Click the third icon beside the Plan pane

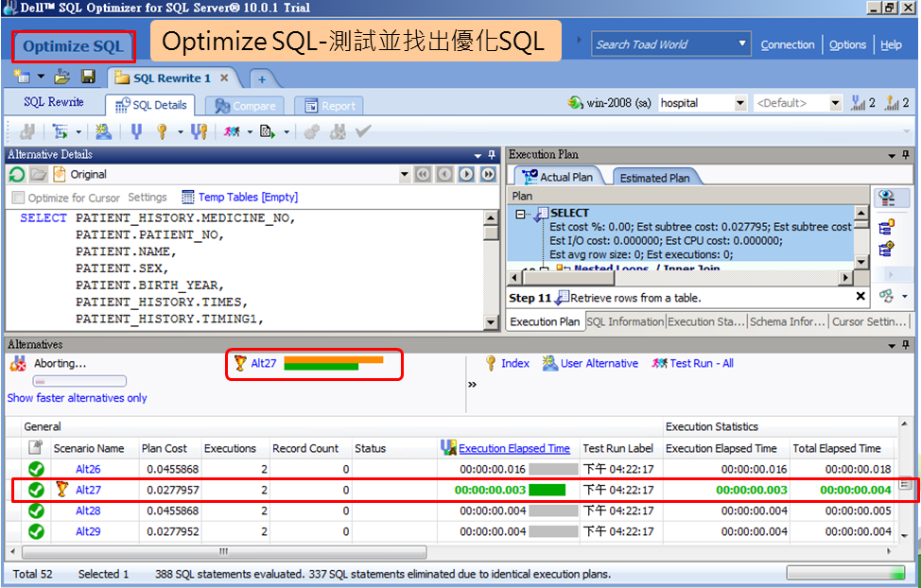886,249
